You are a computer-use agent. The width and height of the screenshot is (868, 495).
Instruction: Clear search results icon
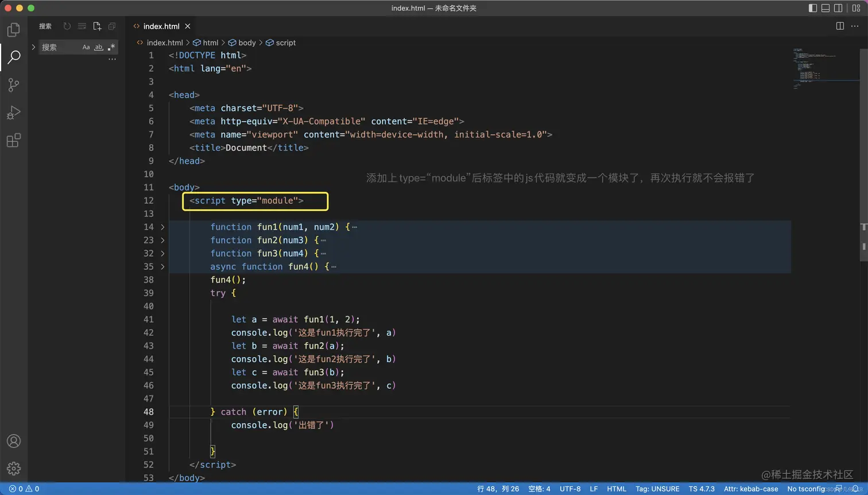click(82, 26)
